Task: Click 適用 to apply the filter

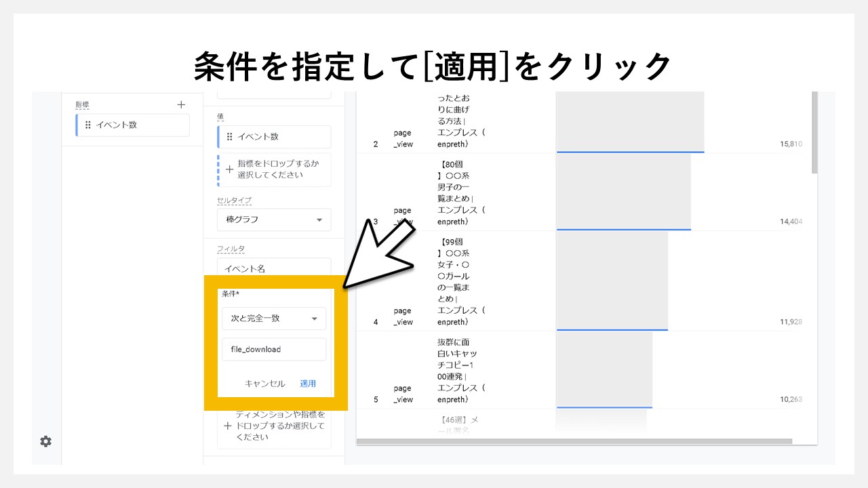Action: [x=309, y=383]
